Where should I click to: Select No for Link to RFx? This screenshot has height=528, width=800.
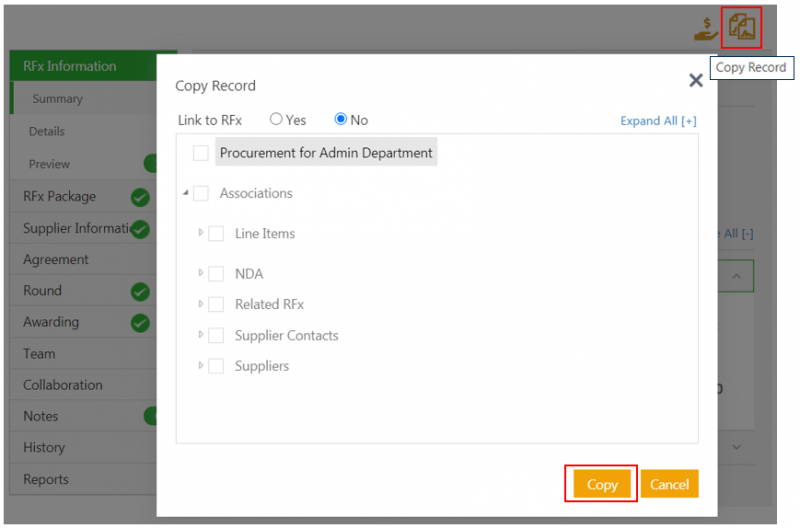click(341, 120)
